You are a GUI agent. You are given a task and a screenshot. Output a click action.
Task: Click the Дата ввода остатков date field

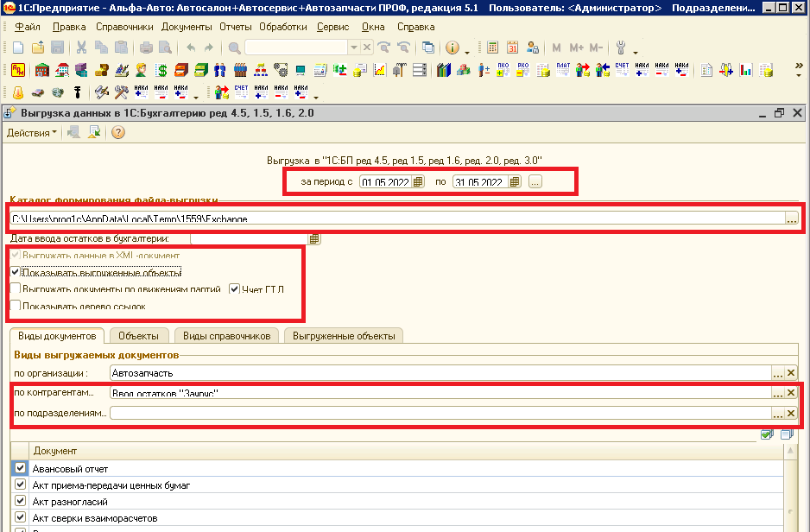(x=249, y=238)
